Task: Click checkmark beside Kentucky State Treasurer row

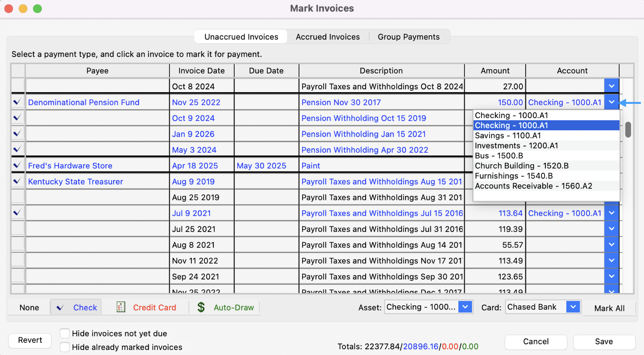Action: pos(18,181)
